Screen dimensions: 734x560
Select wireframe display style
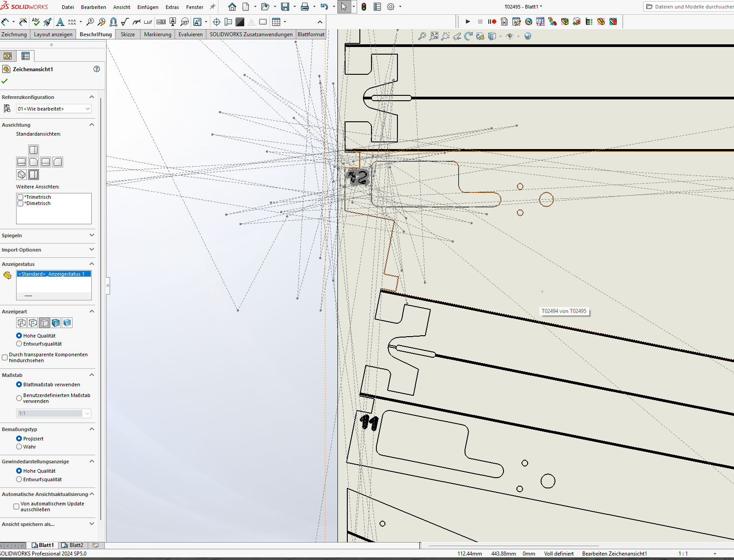21,323
